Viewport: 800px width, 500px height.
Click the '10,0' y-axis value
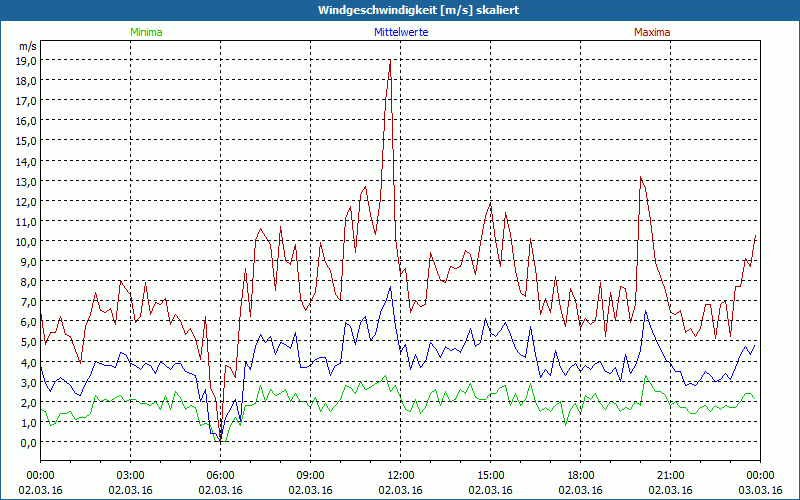point(26,241)
